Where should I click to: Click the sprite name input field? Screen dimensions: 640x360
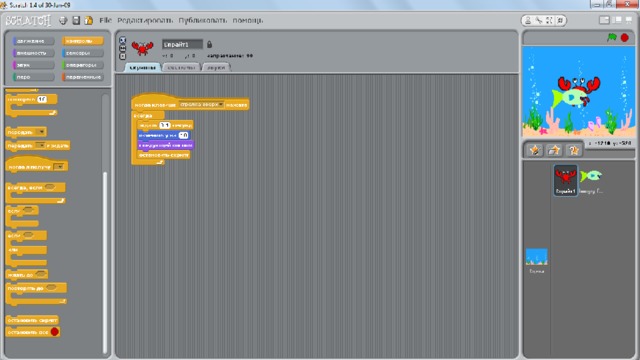pyautogui.click(x=182, y=44)
